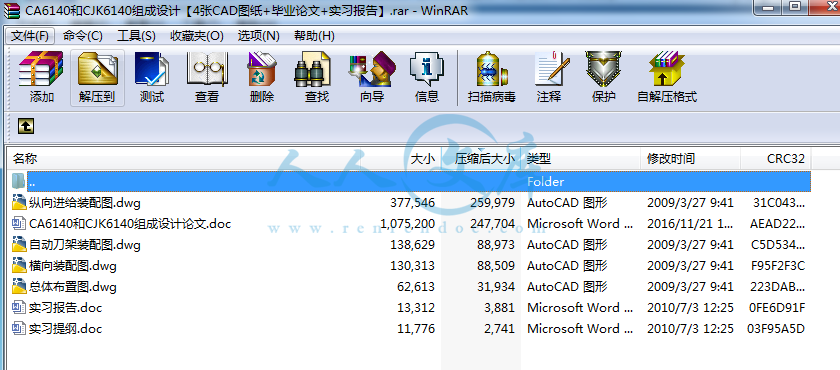Click the packed size value 2,741

point(499,329)
